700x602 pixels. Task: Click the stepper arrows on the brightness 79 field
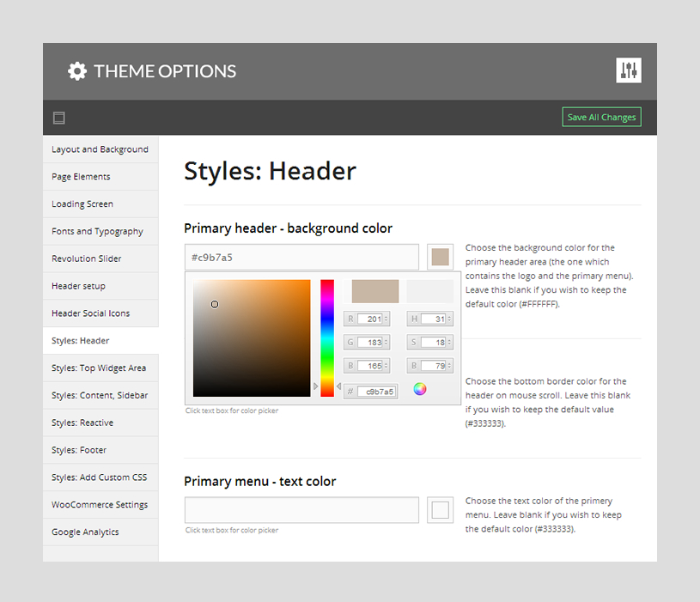coord(449,366)
